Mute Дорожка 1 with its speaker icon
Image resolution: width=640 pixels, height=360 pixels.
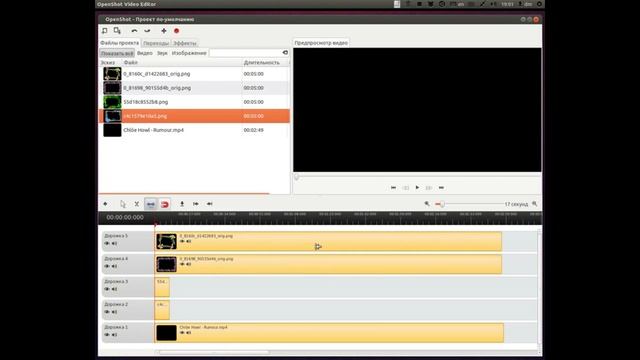pyautogui.click(x=115, y=335)
